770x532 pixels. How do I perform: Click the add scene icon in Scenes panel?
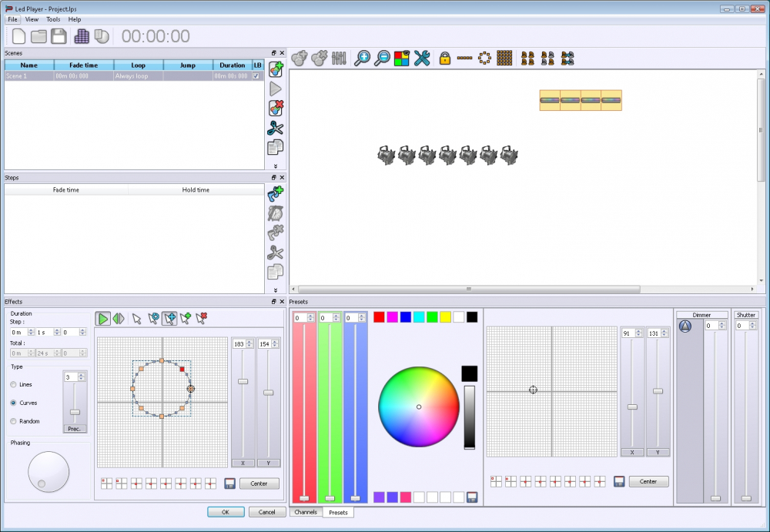pyautogui.click(x=276, y=69)
